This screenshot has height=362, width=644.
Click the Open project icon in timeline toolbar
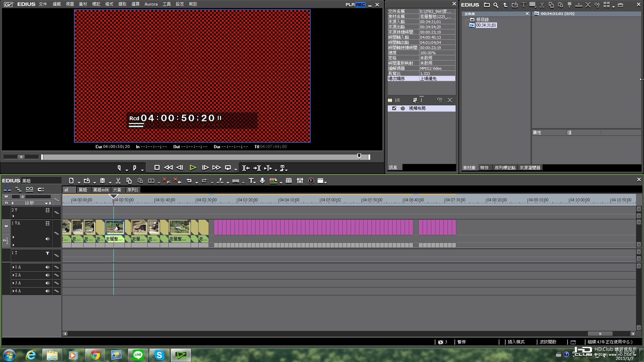[x=87, y=181]
